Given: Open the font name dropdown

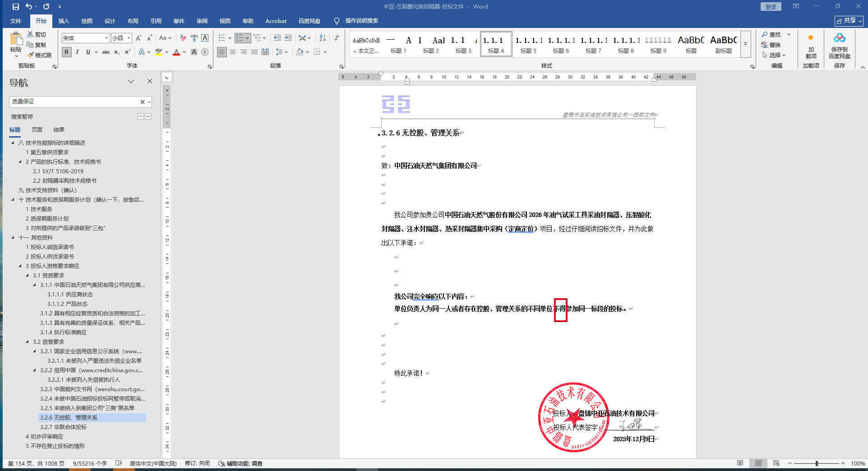Looking at the screenshot, I should pyautogui.click(x=106, y=38).
